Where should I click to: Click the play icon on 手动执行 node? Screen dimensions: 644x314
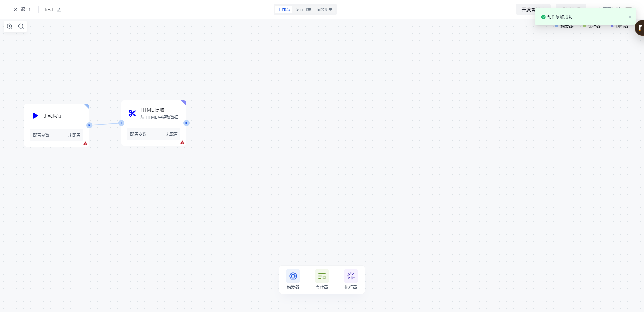(35, 116)
